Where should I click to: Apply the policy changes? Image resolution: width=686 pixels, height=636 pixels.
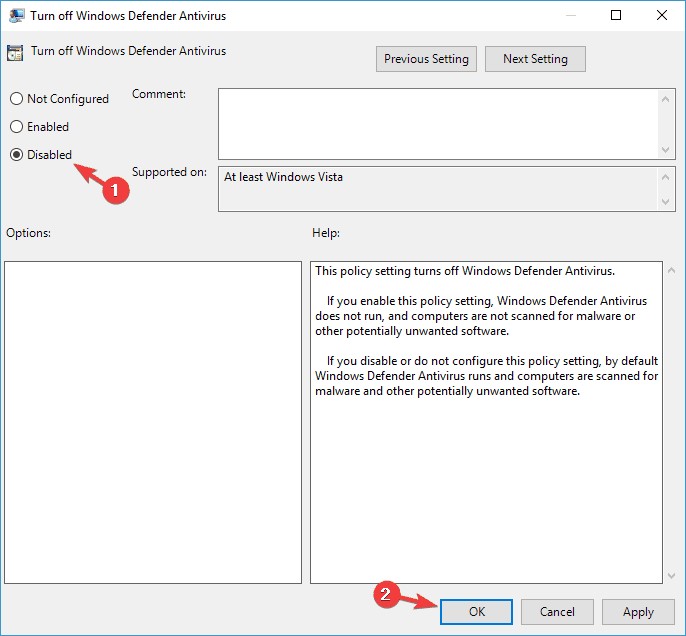638,612
